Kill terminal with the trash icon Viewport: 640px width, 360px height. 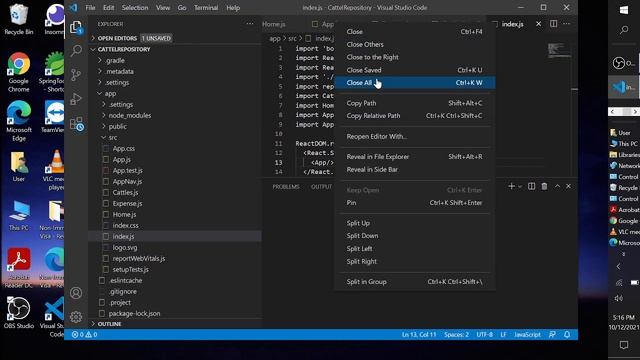544,186
